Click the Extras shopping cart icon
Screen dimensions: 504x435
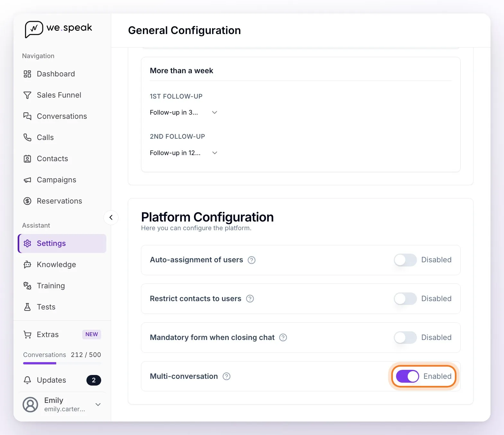[27, 335]
